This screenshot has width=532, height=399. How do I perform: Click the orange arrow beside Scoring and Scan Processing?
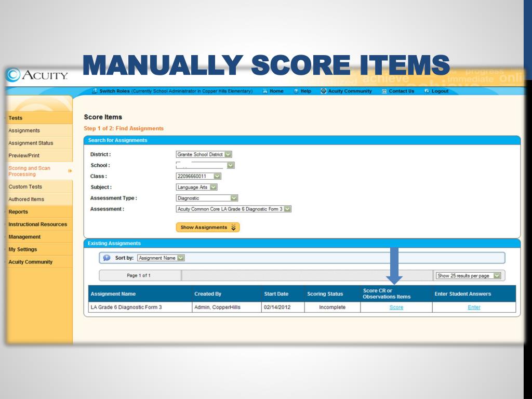pos(70,171)
